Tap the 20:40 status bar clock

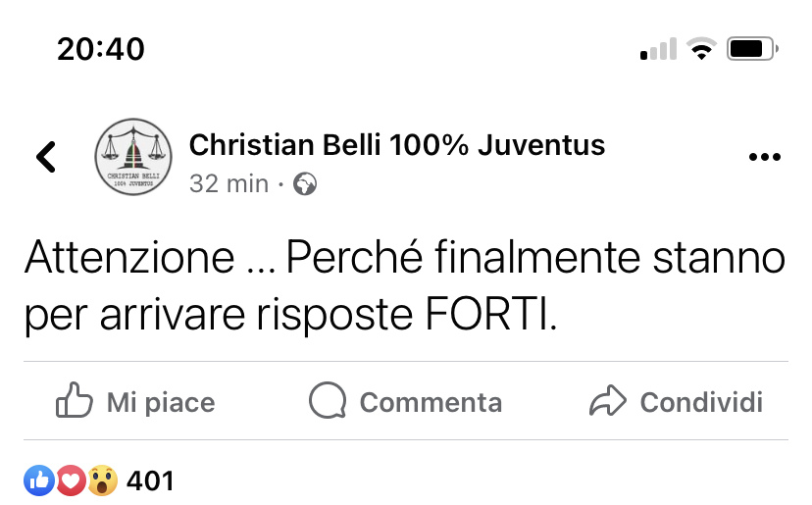(x=101, y=49)
